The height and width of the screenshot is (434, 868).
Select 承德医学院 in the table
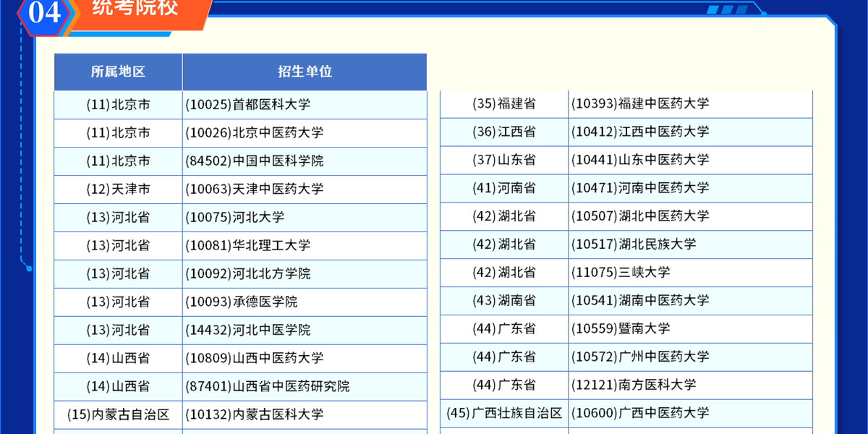241,302
